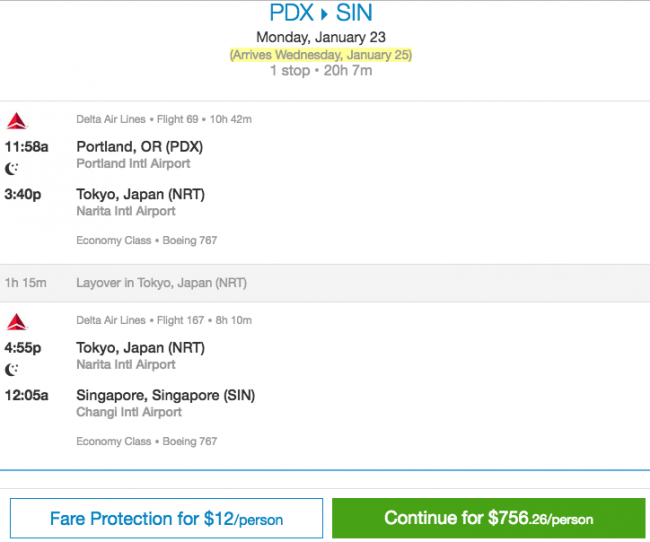The image size is (650, 542).
Task: Click Changi Intl Airport text
Action: 129,412
